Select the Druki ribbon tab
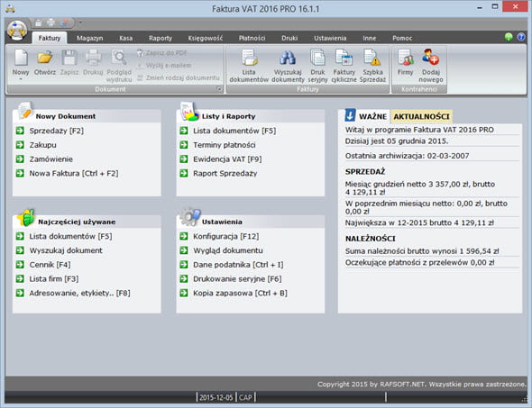The height and width of the screenshot is (408, 532). tap(289, 39)
